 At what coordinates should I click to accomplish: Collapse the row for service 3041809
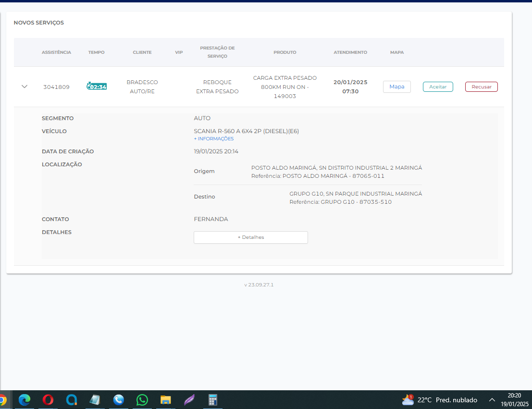coord(25,87)
